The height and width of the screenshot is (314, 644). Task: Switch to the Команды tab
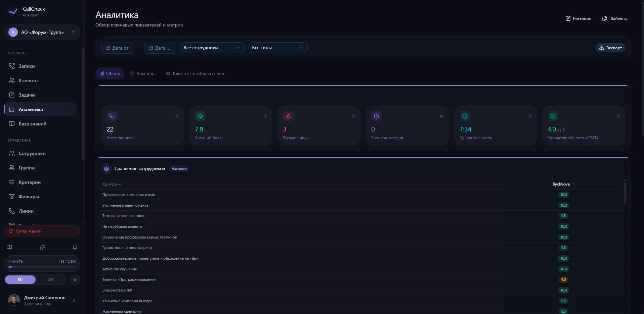click(143, 73)
